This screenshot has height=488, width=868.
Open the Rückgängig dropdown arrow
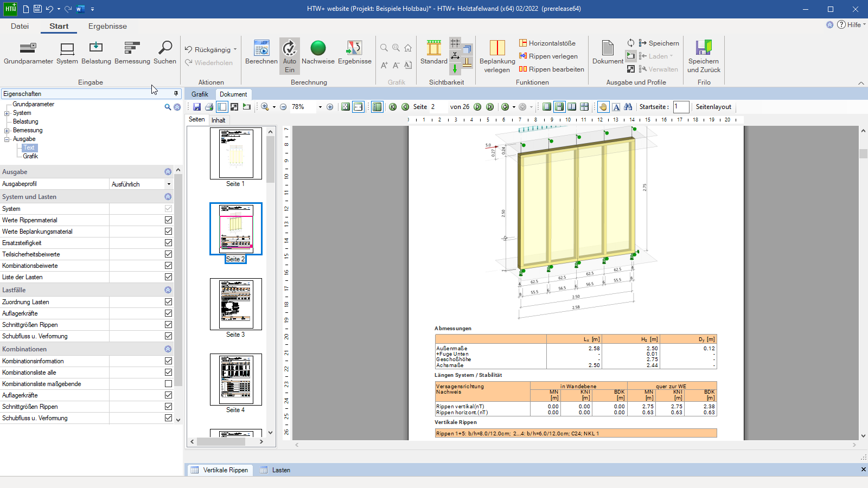[x=235, y=50]
